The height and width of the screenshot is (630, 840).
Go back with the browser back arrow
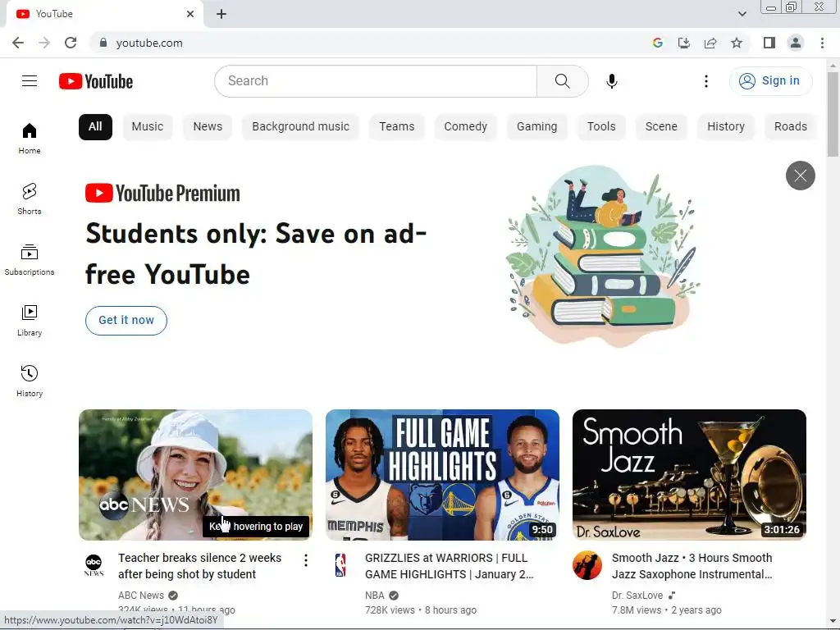(18, 43)
